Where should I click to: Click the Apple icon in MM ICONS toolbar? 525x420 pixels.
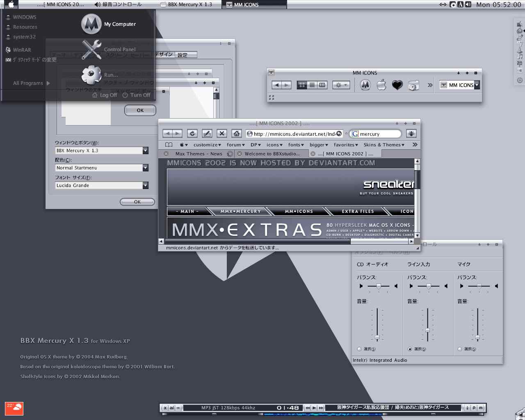pos(381,85)
